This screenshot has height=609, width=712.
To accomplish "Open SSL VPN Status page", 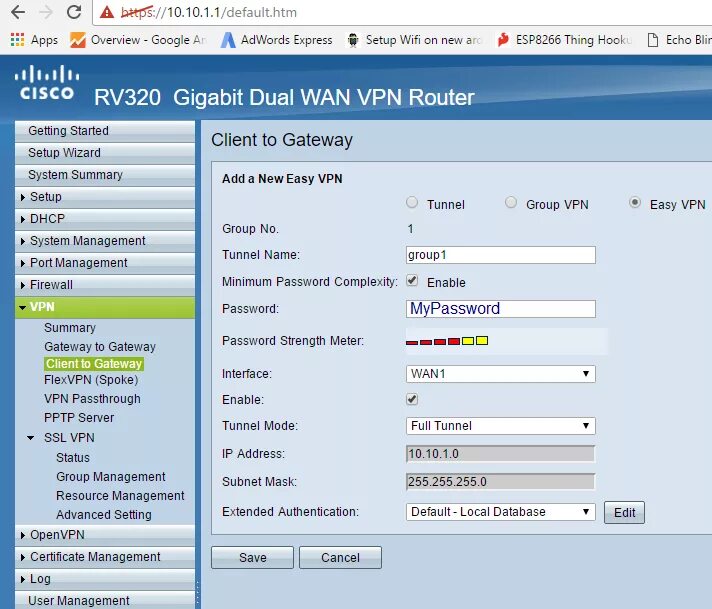I will (x=73, y=457).
